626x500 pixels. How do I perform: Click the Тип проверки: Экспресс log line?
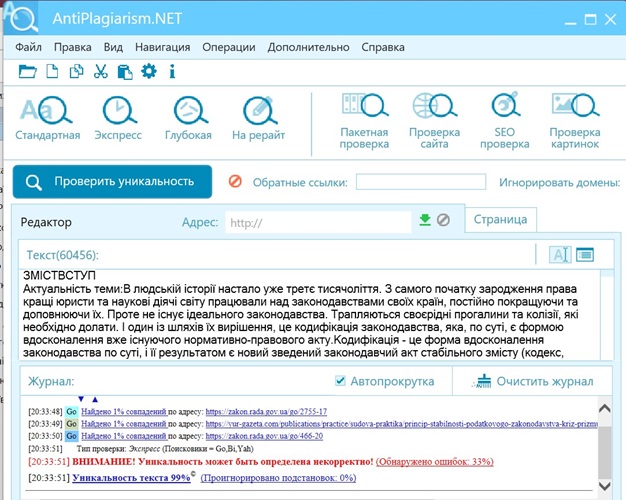coord(165,448)
